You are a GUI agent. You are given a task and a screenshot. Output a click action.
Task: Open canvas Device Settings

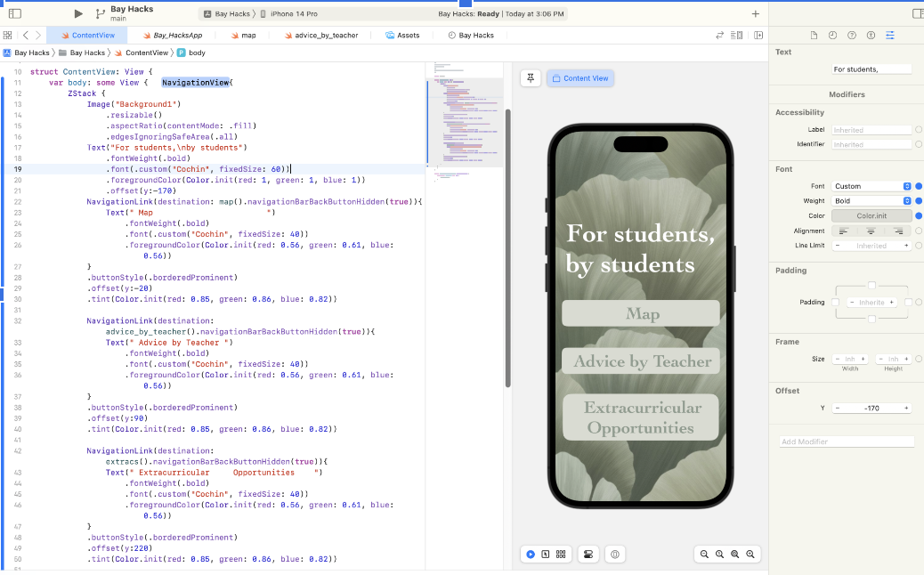(588, 555)
